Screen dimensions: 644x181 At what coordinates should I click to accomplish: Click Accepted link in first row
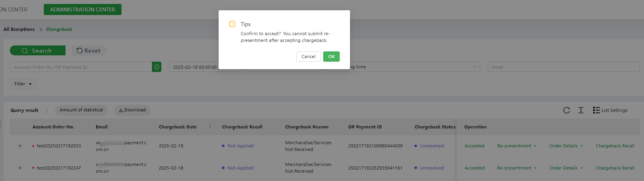click(474, 146)
